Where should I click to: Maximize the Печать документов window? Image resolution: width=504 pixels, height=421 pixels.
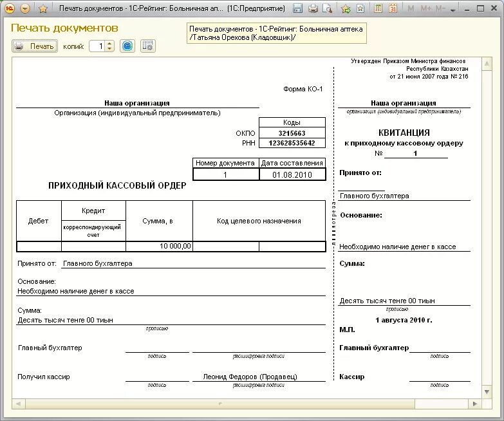coord(480,8)
